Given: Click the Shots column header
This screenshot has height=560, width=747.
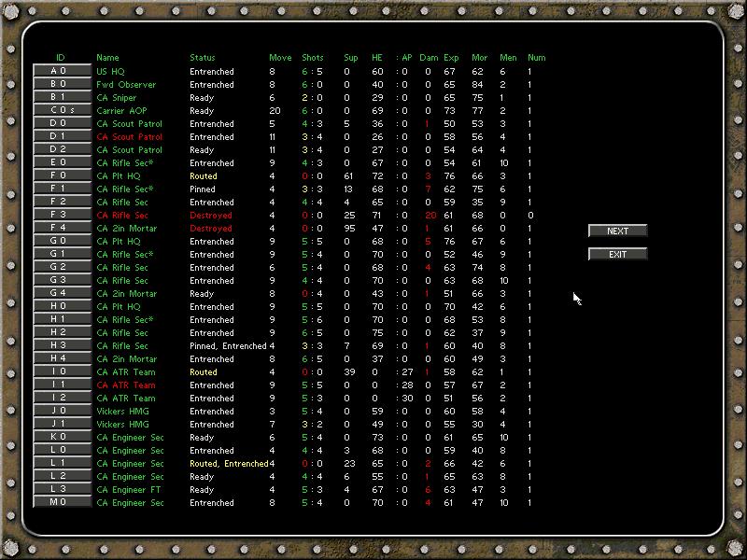Looking at the screenshot, I should pos(313,58).
